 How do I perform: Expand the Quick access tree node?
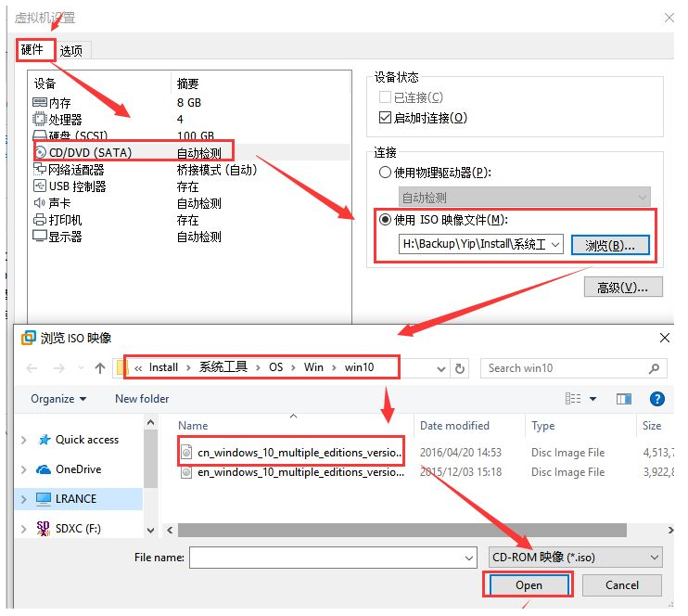[x=23, y=441]
